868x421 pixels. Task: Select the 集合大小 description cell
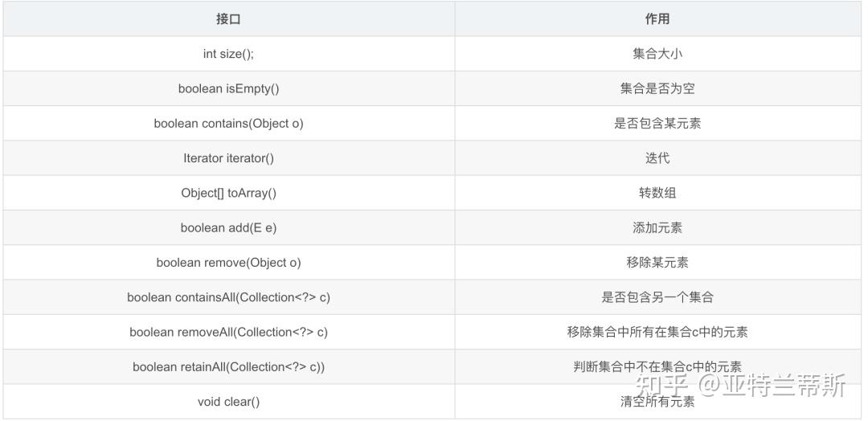click(x=657, y=54)
